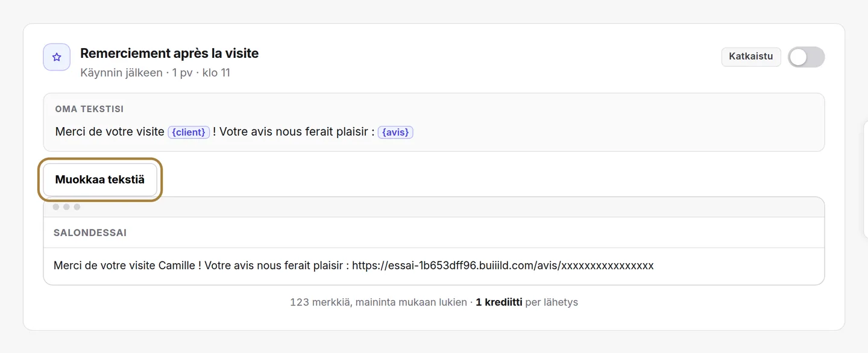Open the Muokkaa tekstiä editor
868x353 pixels.
(x=100, y=180)
